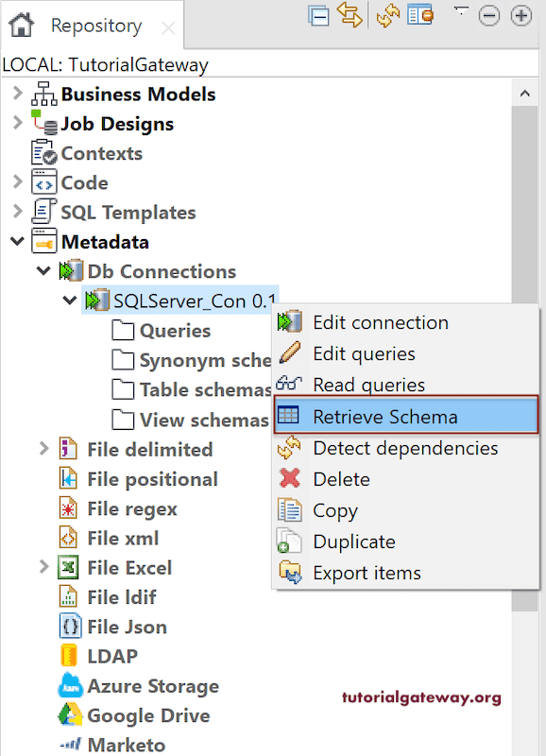Click the Home icon beside the Repository tab
The width and height of the screenshot is (546, 756).
(x=20, y=26)
